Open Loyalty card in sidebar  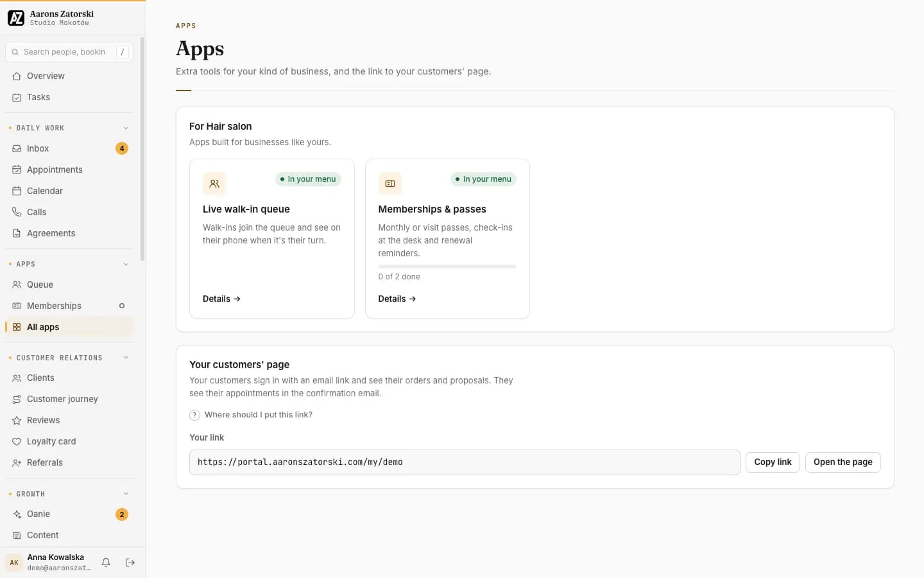pos(69,442)
